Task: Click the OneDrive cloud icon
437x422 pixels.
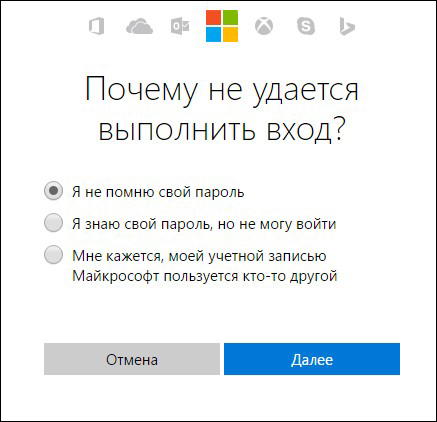Action: click(139, 26)
